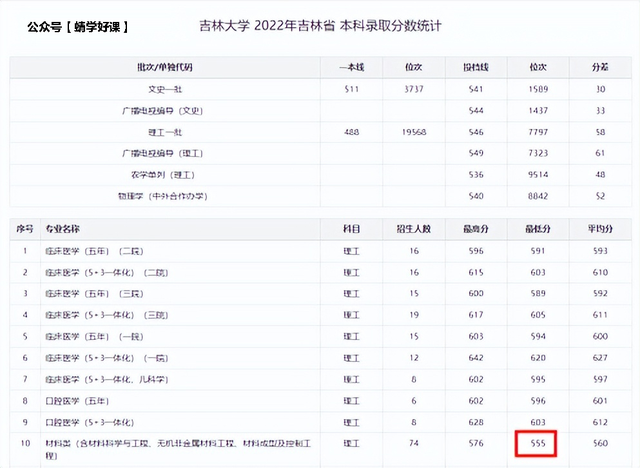The width and height of the screenshot is (640, 468).
Task: Click enrollment count 74 in 材料类 row
Action: point(414,443)
